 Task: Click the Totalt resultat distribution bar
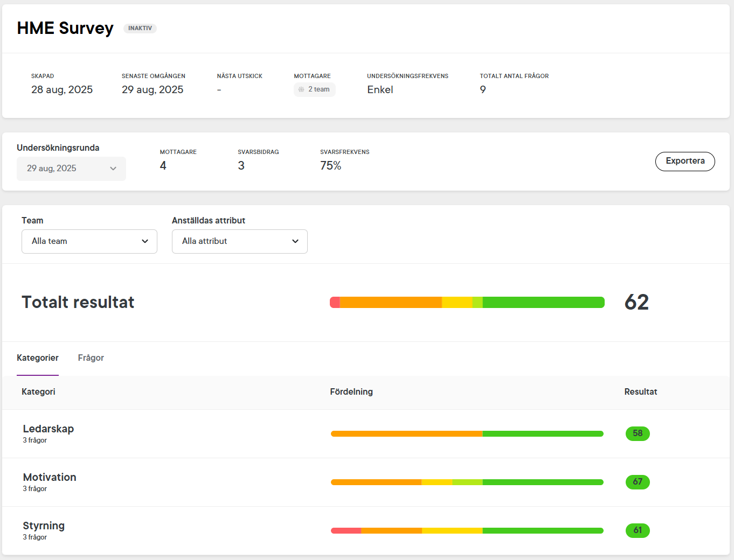(467, 302)
